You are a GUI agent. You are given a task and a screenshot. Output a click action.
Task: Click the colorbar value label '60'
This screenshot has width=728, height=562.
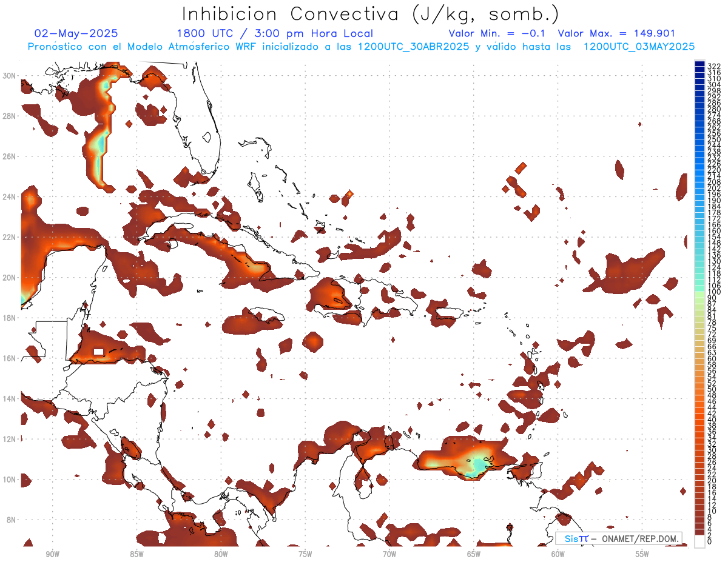point(712,359)
